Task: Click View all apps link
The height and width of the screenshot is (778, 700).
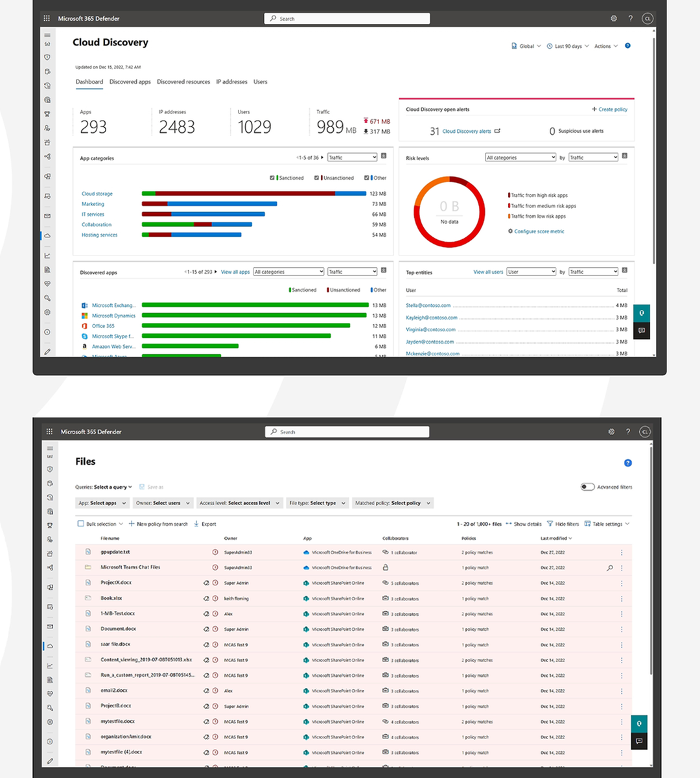Action: (x=235, y=272)
